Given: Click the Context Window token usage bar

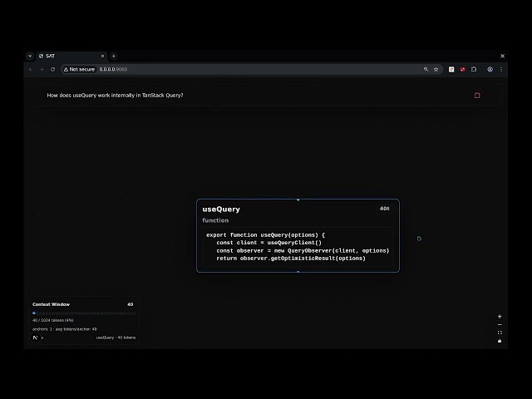Looking at the screenshot, I should point(84,313).
